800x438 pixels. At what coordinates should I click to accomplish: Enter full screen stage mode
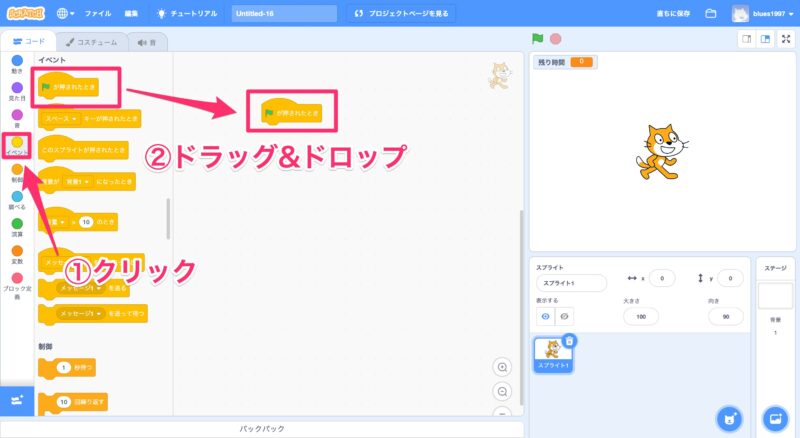pos(786,39)
